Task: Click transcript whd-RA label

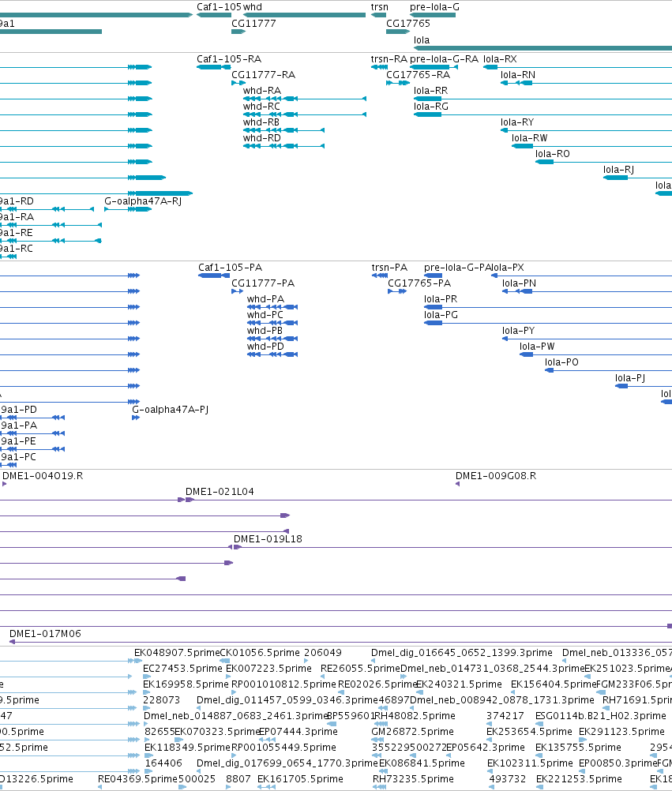Action: 262,91
